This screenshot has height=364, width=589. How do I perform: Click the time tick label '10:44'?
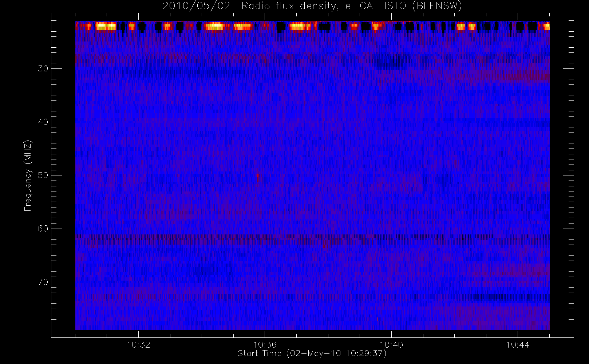(x=518, y=345)
